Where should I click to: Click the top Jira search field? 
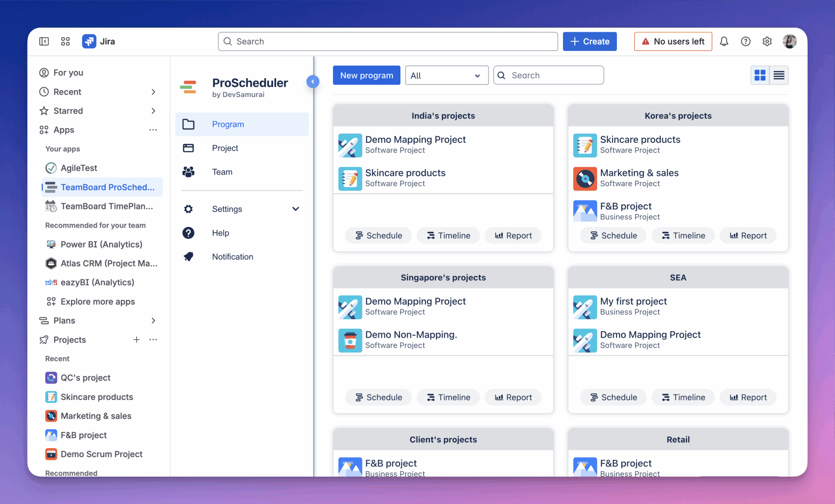(388, 41)
